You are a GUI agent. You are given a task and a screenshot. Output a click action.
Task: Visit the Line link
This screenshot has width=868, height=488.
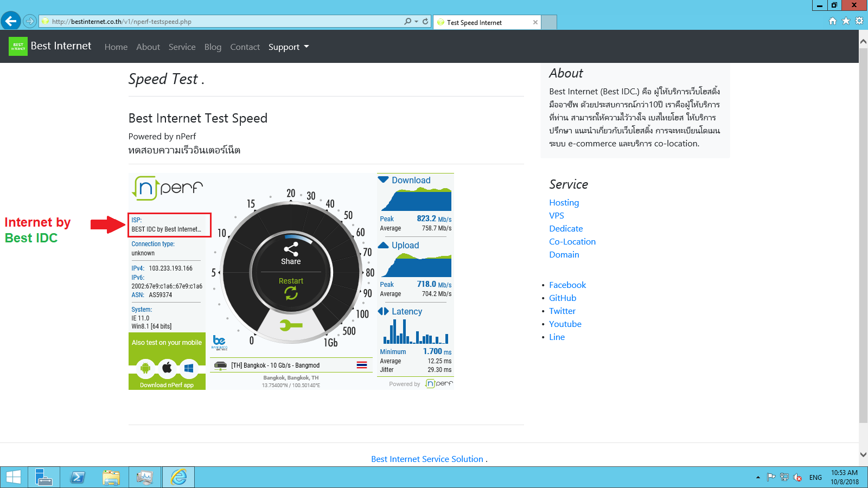coord(557,337)
